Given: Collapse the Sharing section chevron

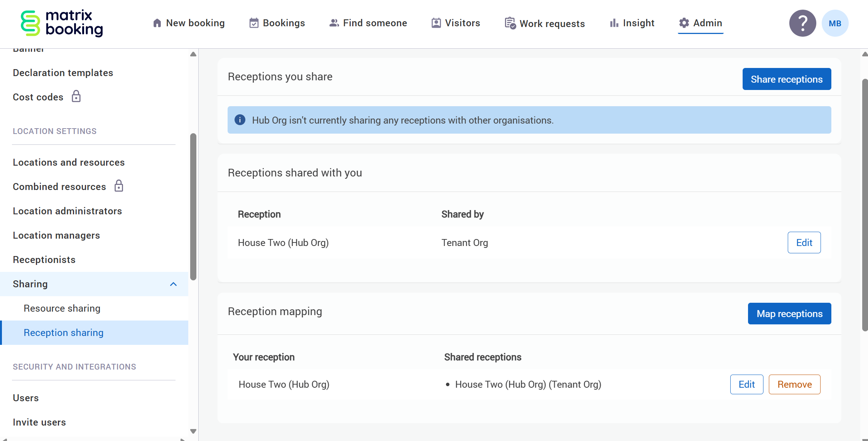Looking at the screenshot, I should pos(173,284).
